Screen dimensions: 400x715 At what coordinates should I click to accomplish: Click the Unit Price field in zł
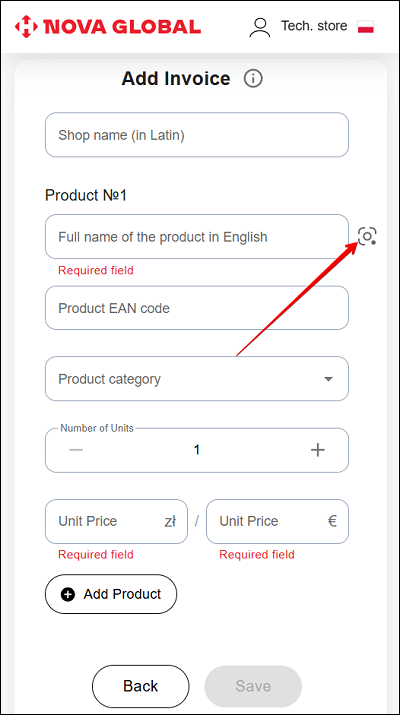(116, 521)
